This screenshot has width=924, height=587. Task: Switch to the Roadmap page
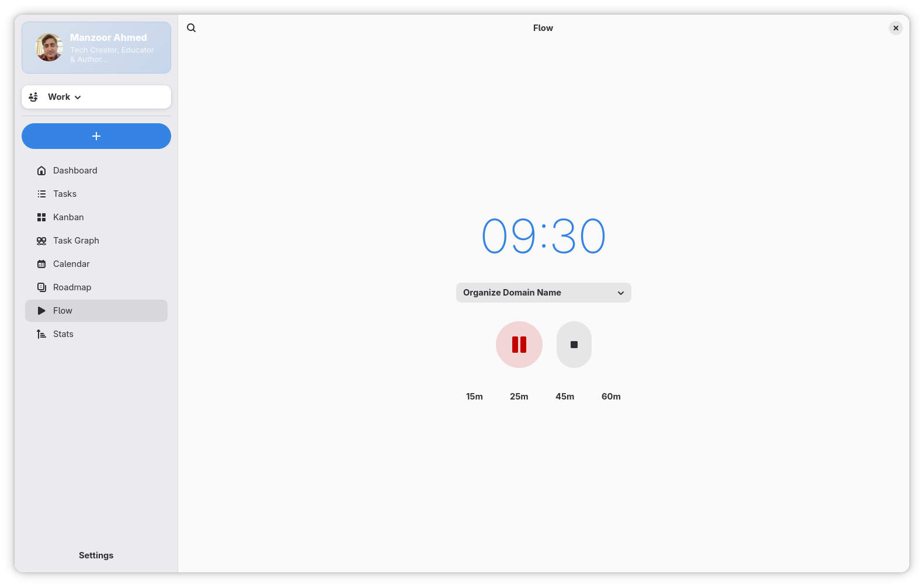96,287
